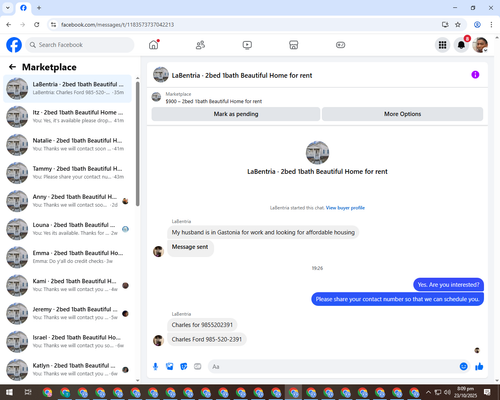
Task: Show hidden system tray icons
Action: coord(429,392)
